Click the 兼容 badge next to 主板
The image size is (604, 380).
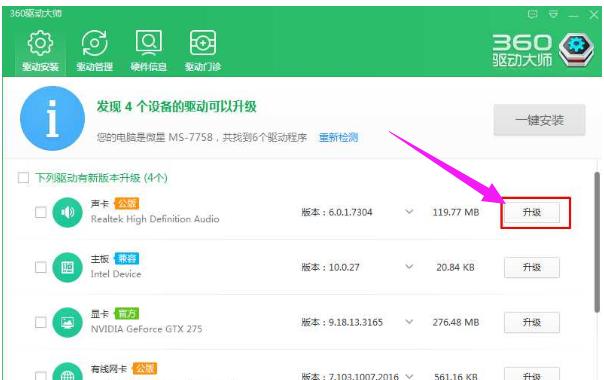pos(127,259)
